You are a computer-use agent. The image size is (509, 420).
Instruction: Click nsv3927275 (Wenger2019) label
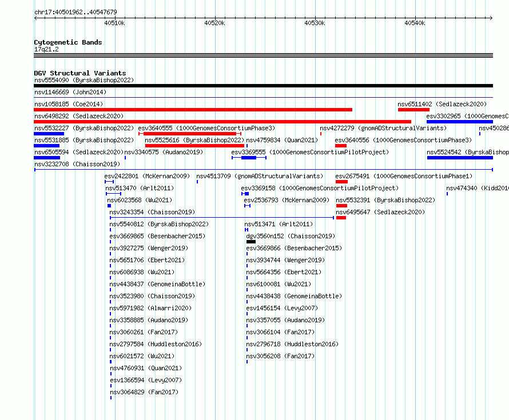[149, 248]
